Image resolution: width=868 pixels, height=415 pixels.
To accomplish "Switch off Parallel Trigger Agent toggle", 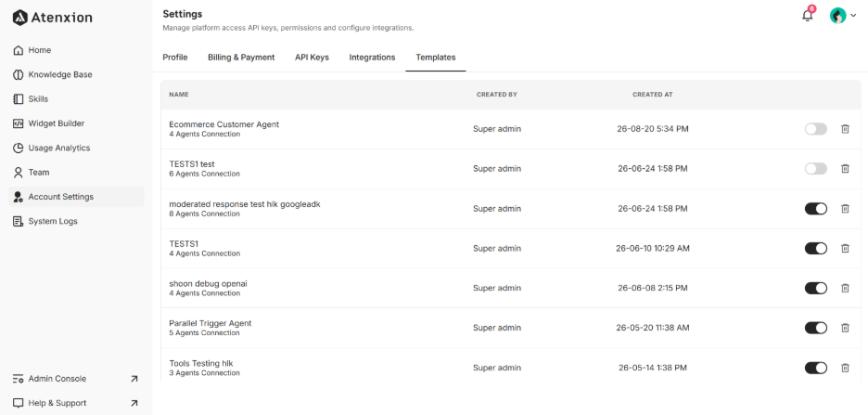I will (815, 328).
